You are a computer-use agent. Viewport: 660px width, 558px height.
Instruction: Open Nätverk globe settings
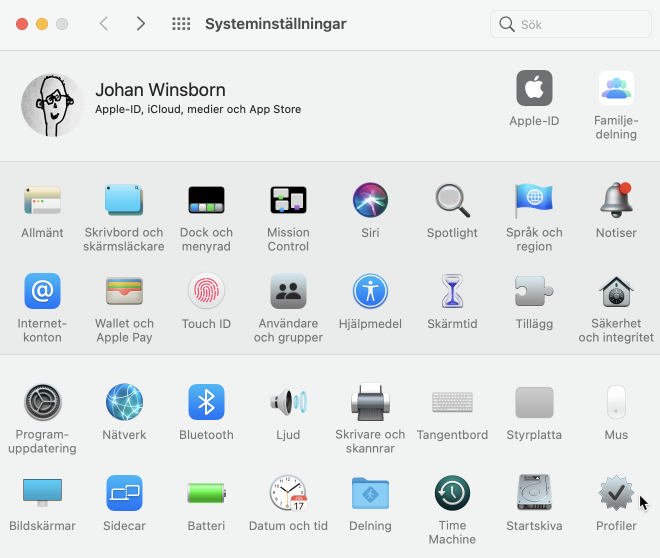[124, 402]
